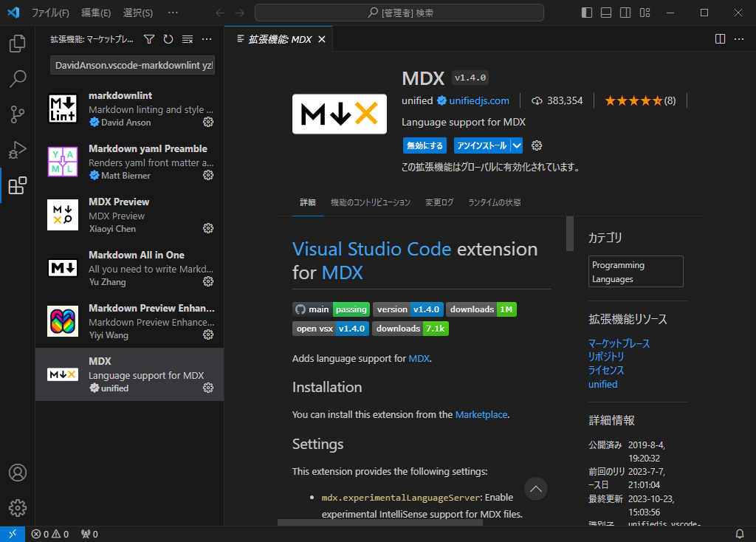Open extensions view more actions menu
756x542 pixels.
(x=207, y=39)
